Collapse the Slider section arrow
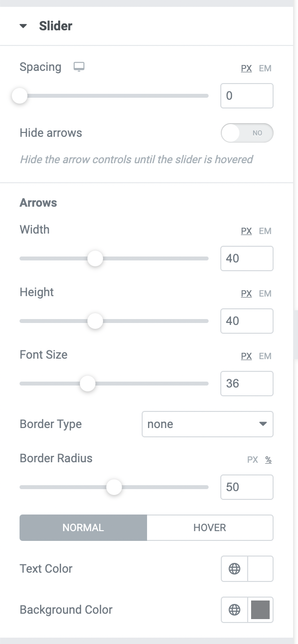The image size is (298, 644). pyautogui.click(x=23, y=26)
